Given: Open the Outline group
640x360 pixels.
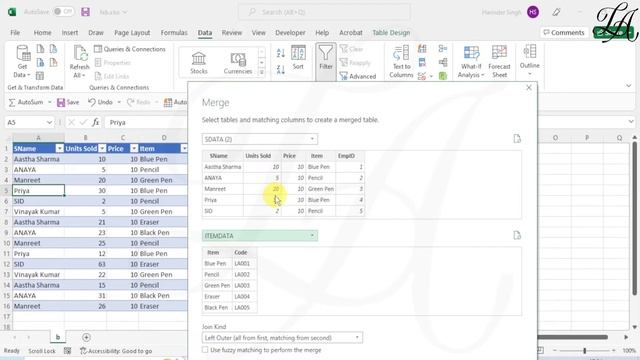Looking at the screenshot, I should [530, 60].
